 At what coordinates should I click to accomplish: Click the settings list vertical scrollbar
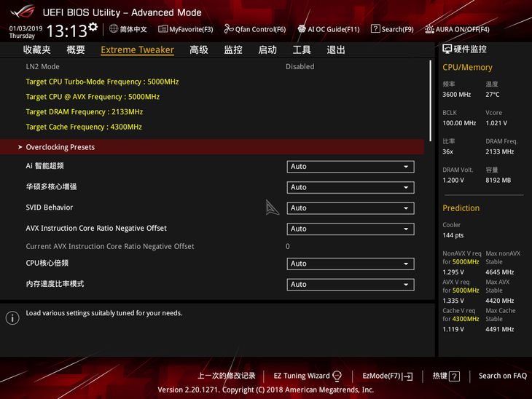430,101
